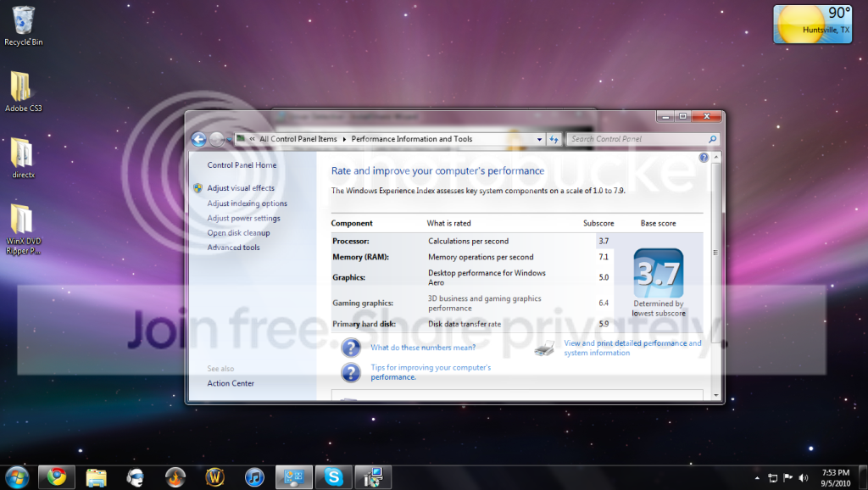This screenshot has width=868, height=490.
Task: Open recent pages dropdown beside forward button
Action: click(229, 140)
